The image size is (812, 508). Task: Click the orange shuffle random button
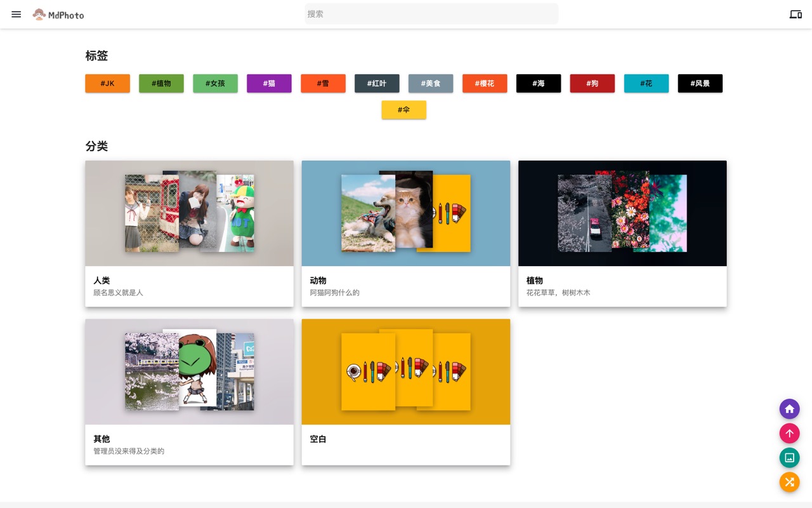(x=789, y=482)
